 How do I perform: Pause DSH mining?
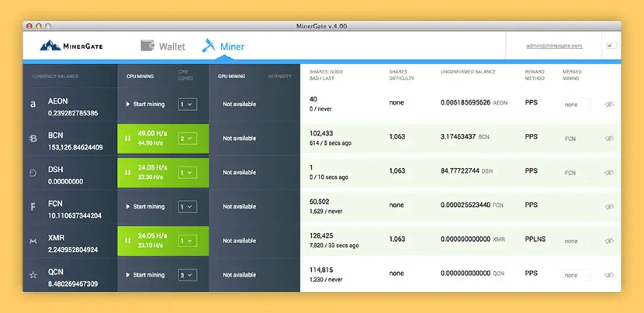click(128, 173)
